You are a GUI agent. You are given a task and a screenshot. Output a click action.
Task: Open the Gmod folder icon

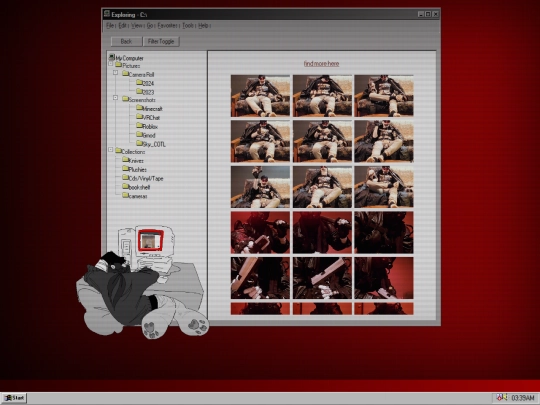139,135
